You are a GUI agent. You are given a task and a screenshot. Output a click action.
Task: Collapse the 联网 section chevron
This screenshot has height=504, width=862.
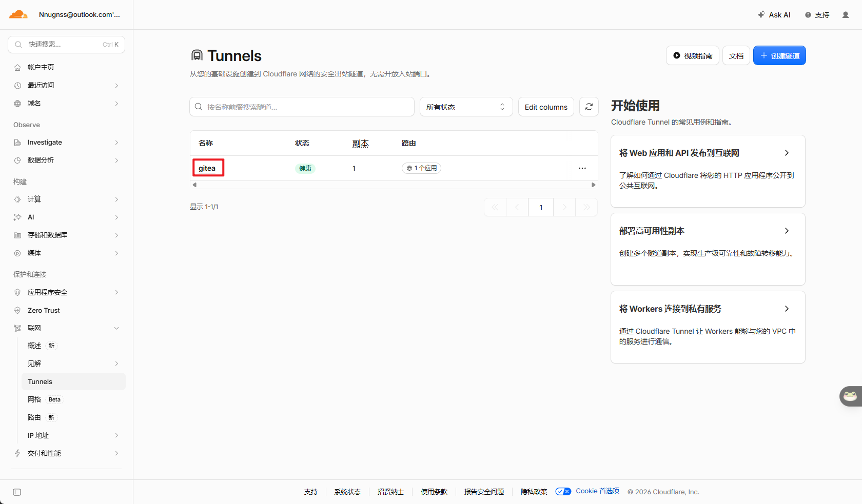(x=116, y=328)
